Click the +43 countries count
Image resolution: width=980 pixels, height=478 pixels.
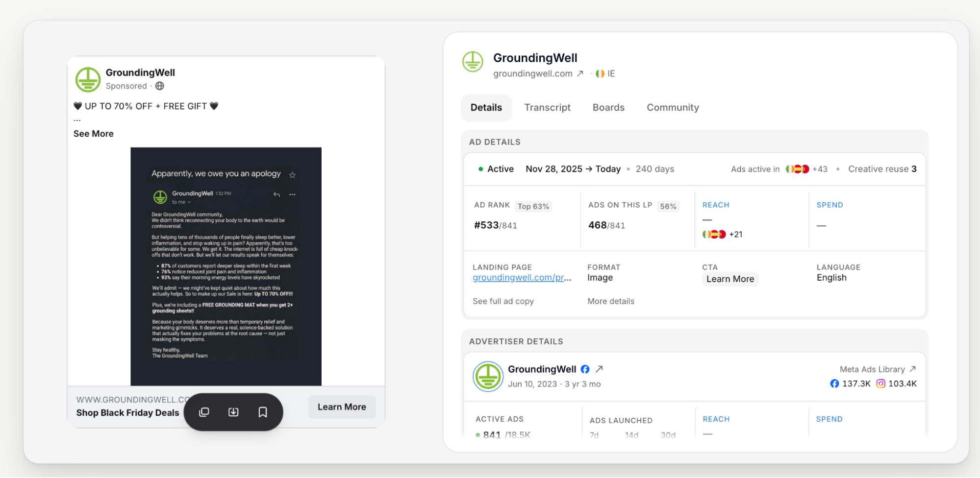[820, 169]
